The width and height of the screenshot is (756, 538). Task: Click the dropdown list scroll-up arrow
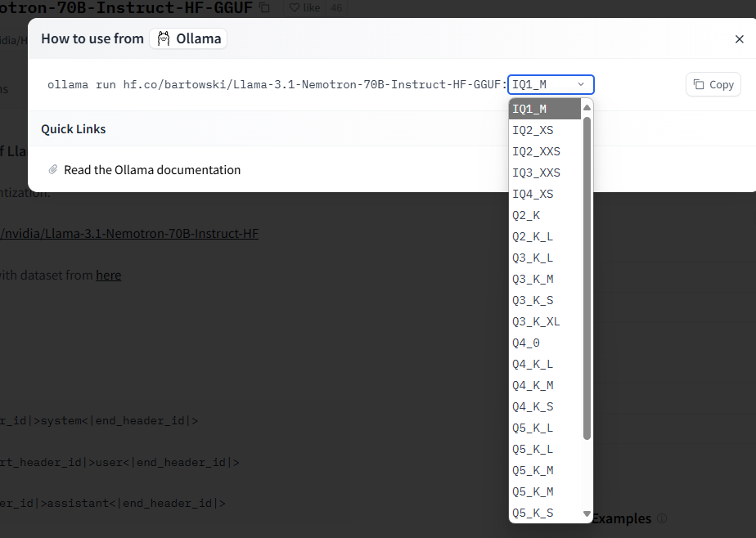[x=587, y=107]
